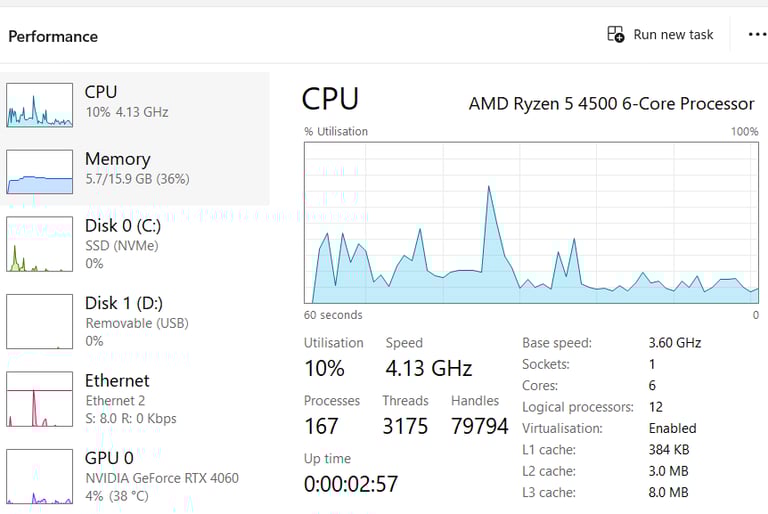The height and width of the screenshot is (514, 768).
Task: Click the Up time value 0:00:02:57
Action: [x=351, y=484]
